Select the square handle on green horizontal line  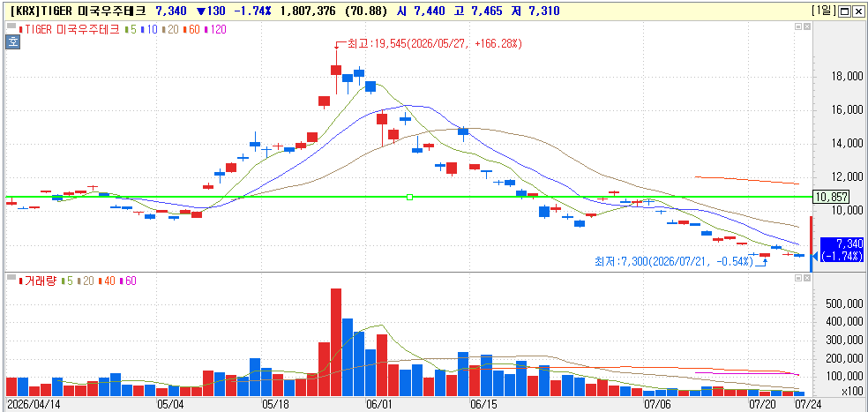(409, 197)
